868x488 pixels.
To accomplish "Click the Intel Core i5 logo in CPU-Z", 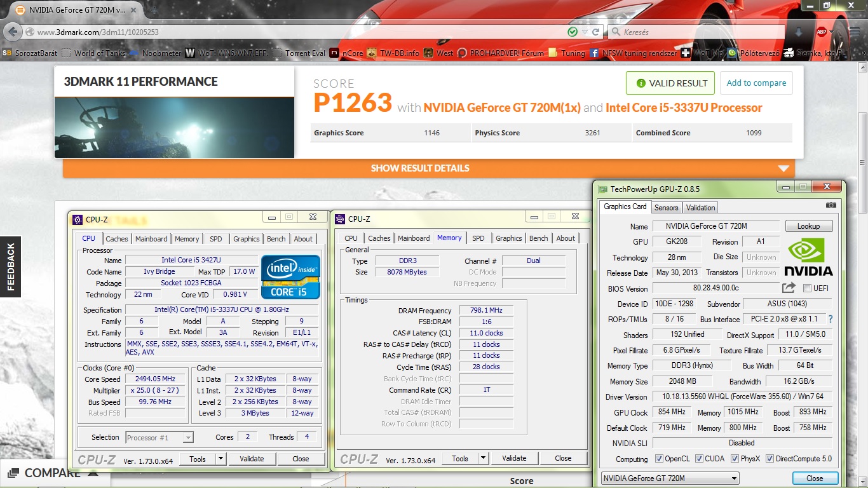I will (290, 276).
